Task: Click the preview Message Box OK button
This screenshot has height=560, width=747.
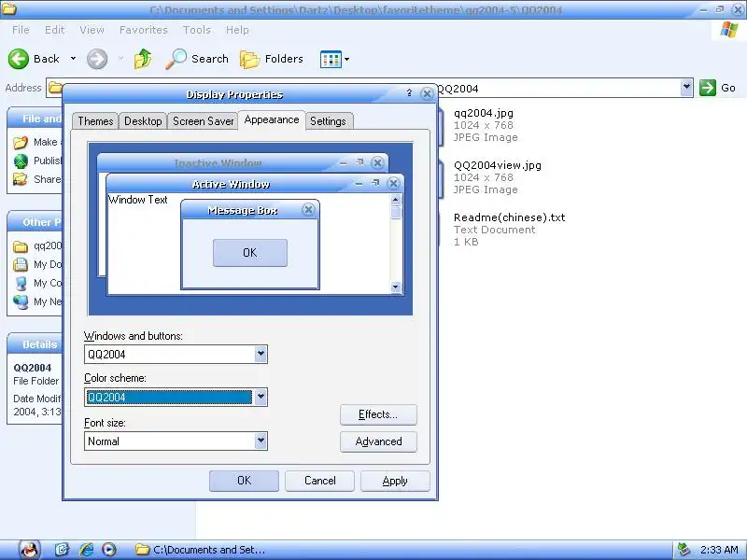Action: click(250, 252)
